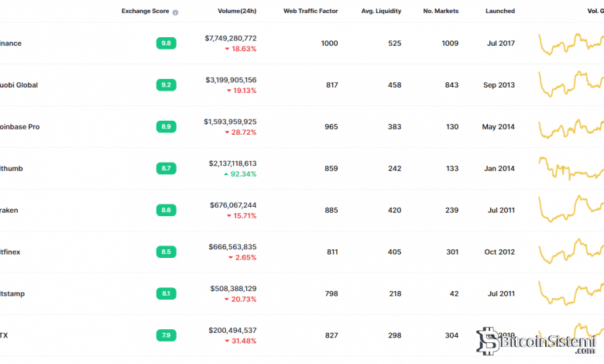Open the Bitfinex exchange link

(12, 252)
